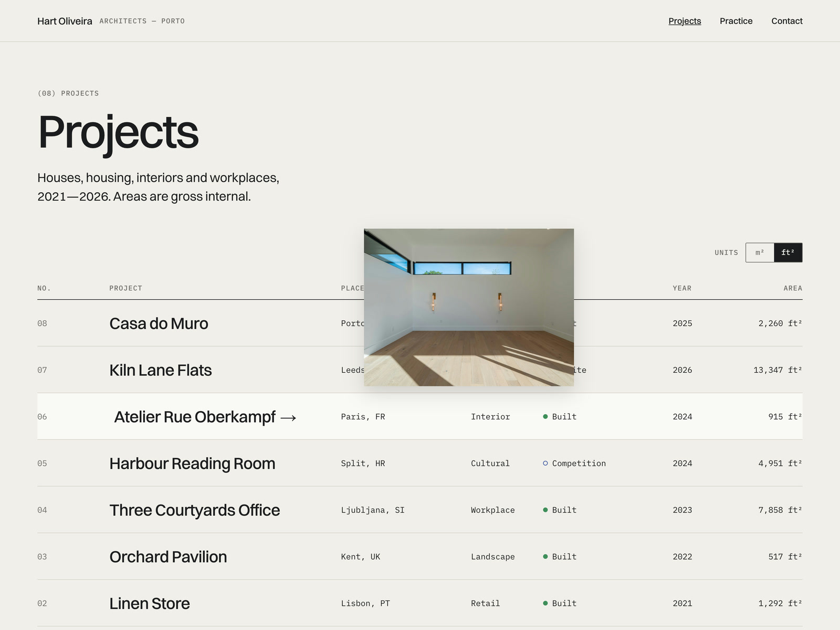The height and width of the screenshot is (630, 840).
Task: Click the 7,858 ft² area value
Action: (780, 510)
